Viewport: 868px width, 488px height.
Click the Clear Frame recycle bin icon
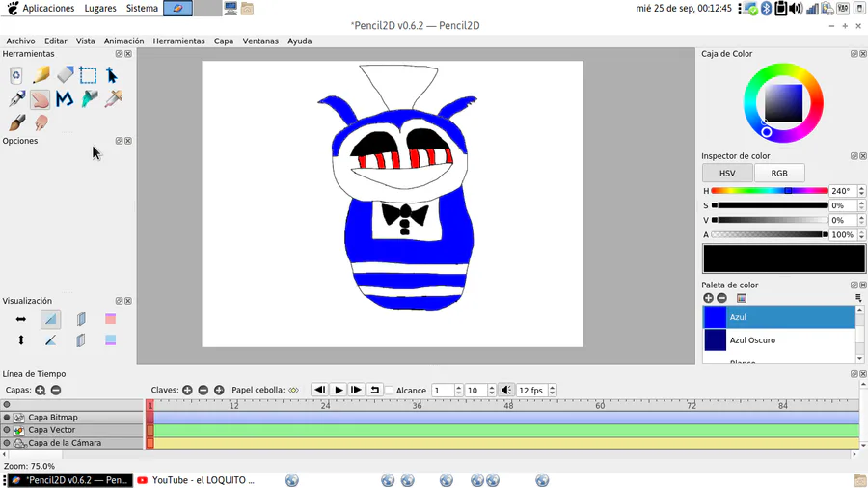coord(16,75)
